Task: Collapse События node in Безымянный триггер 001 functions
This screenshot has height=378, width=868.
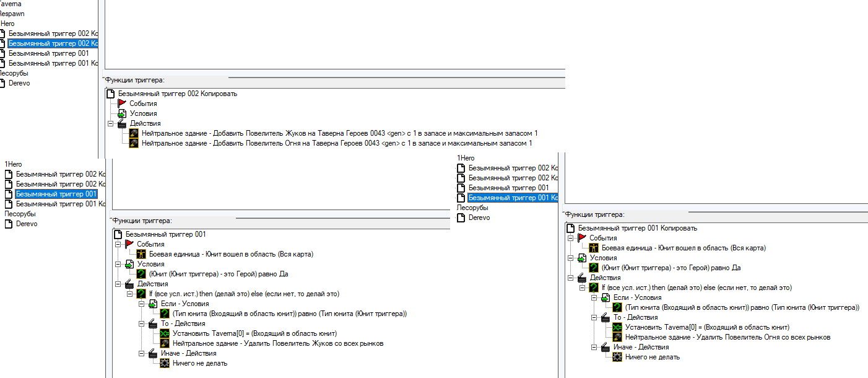Action: pos(118,244)
